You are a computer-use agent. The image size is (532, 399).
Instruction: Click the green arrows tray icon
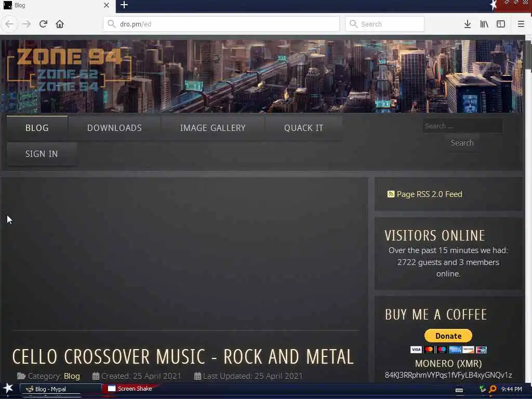(483, 389)
